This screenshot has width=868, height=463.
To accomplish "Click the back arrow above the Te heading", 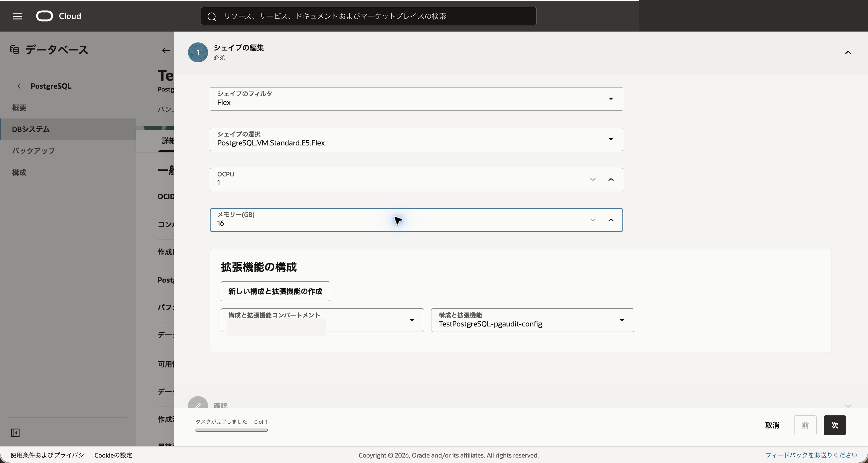I will click(166, 50).
